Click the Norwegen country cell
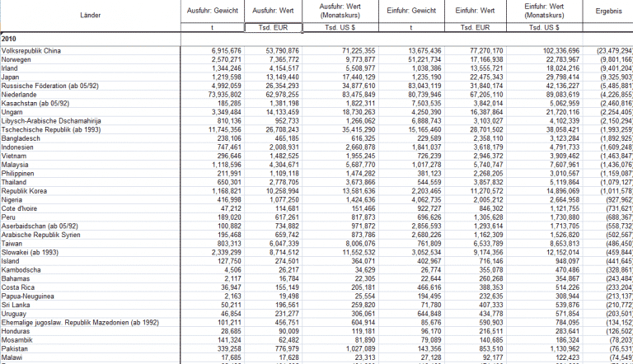Viewport: 633px width, 364px height. click(16, 60)
